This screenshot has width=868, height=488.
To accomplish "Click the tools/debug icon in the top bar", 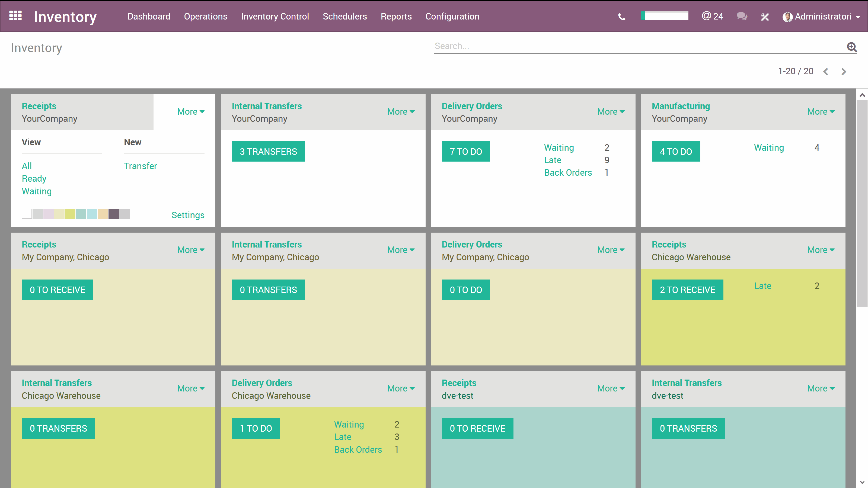I will [765, 17].
